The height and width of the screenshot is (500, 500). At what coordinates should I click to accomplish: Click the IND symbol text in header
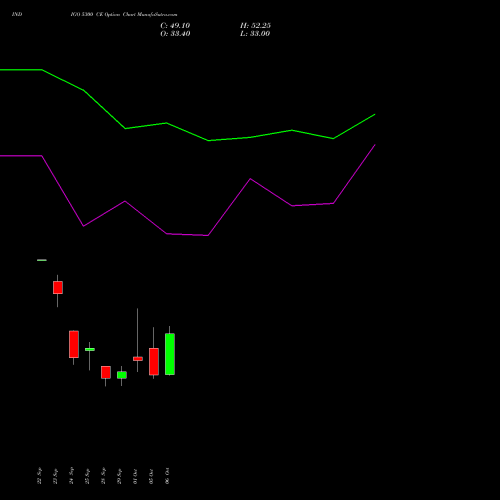click(17, 14)
